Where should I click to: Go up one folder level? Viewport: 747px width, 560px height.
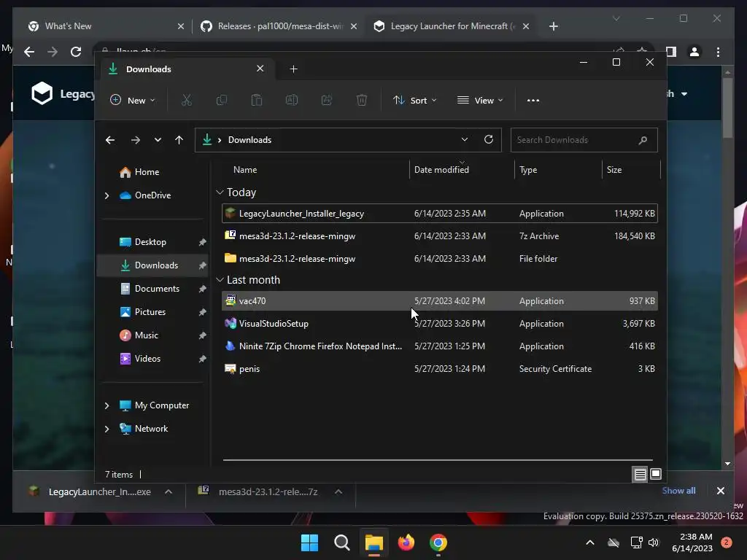click(179, 140)
